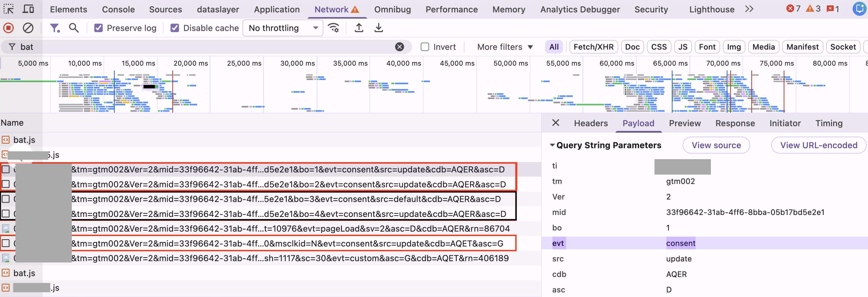Select the All request type filter

pyautogui.click(x=554, y=47)
